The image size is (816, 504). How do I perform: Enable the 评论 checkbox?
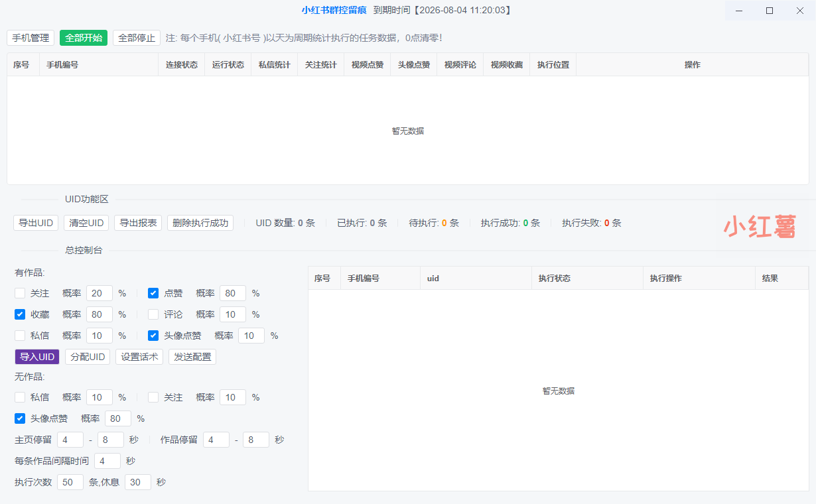click(x=153, y=314)
